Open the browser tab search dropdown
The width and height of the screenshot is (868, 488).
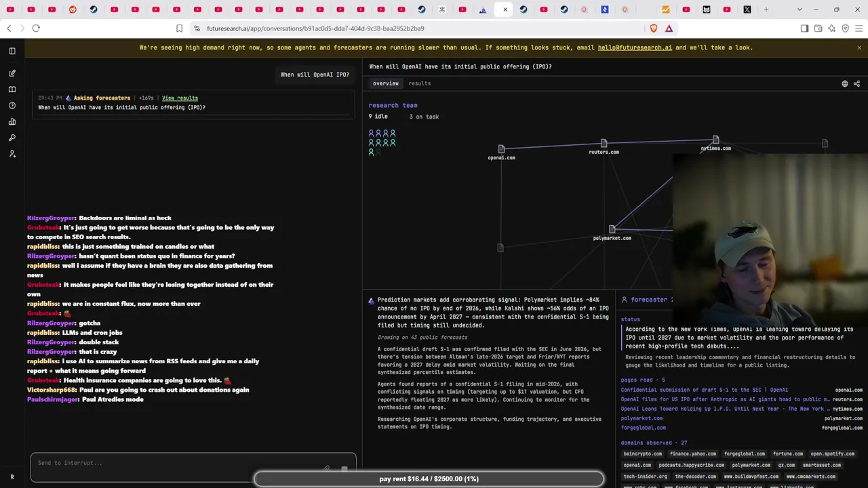[800, 9]
